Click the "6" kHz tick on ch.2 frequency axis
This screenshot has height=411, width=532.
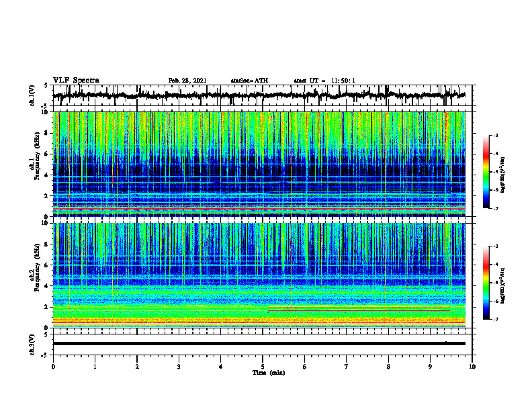click(x=47, y=265)
